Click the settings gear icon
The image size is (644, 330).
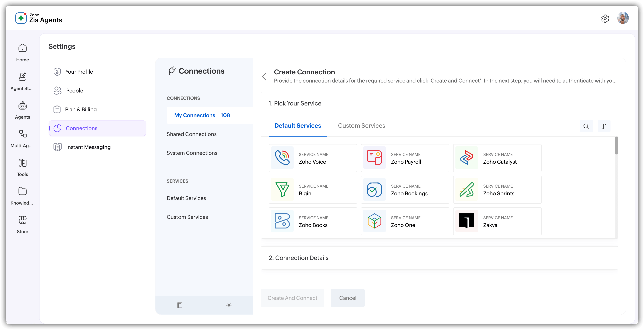tap(605, 18)
